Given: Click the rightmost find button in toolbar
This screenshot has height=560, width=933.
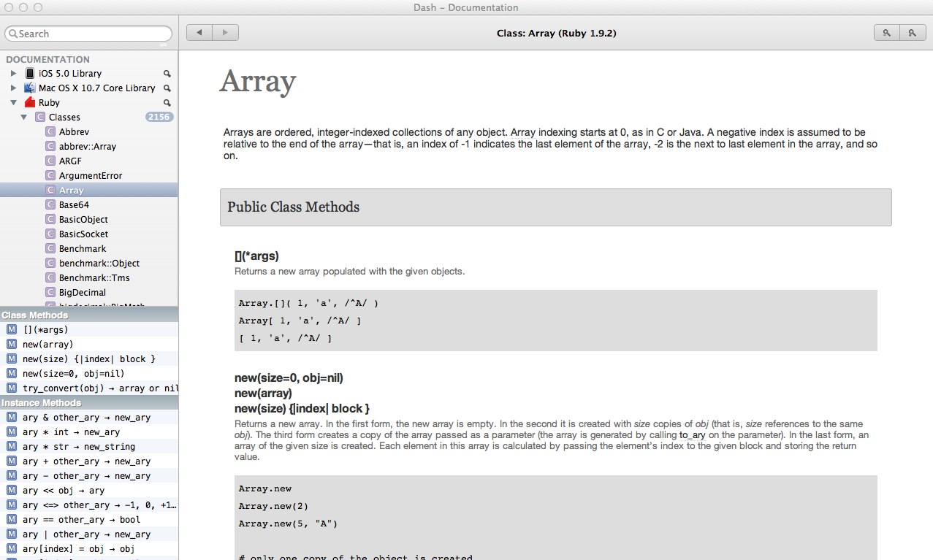Looking at the screenshot, I should (912, 33).
